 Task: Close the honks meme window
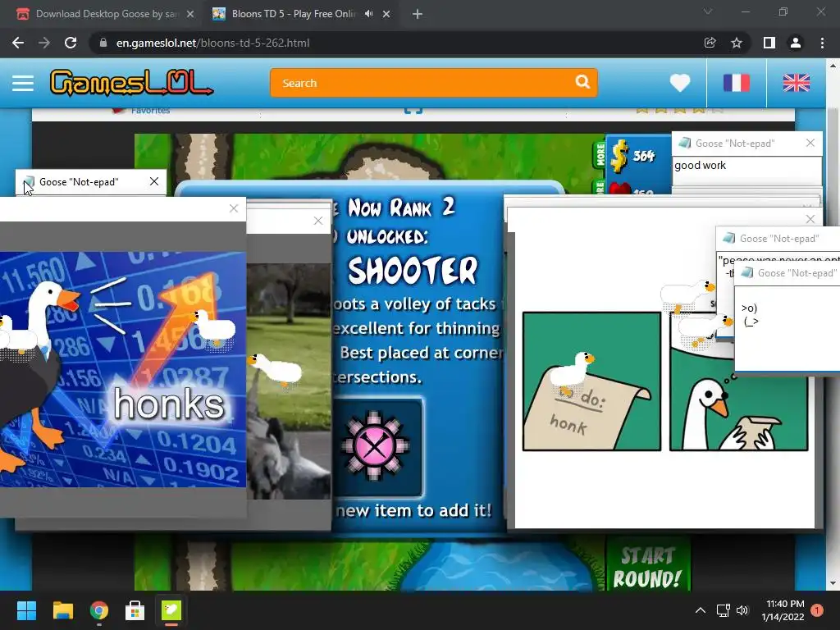pos(234,208)
